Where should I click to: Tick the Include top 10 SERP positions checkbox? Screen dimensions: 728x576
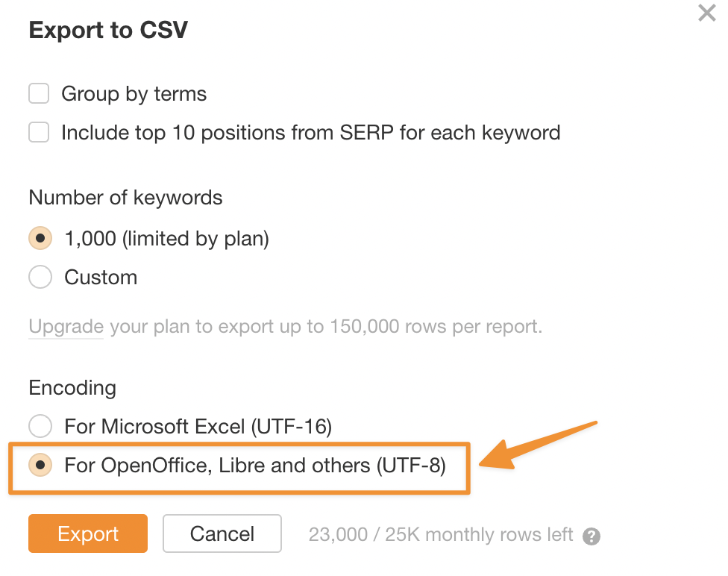tap(39, 132)
